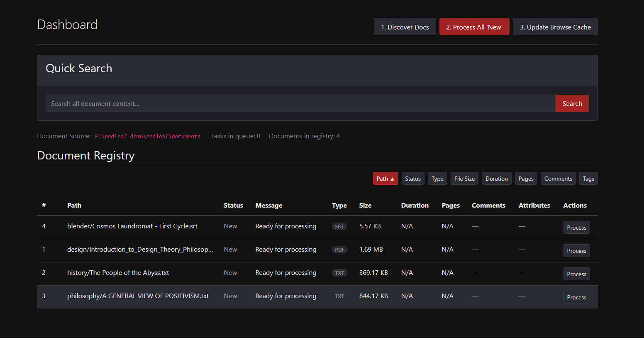Process The People of the Abyss file
The height and width of the screenshot is (338, 644).
click(x=576, y=274)
